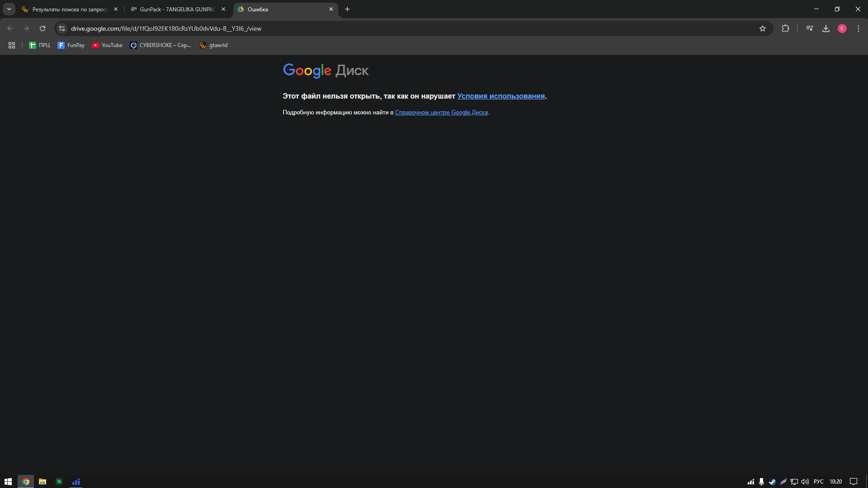The width and height of the screenshot is (868, 488).
Task: Go forward to next page
Action: 26,28
